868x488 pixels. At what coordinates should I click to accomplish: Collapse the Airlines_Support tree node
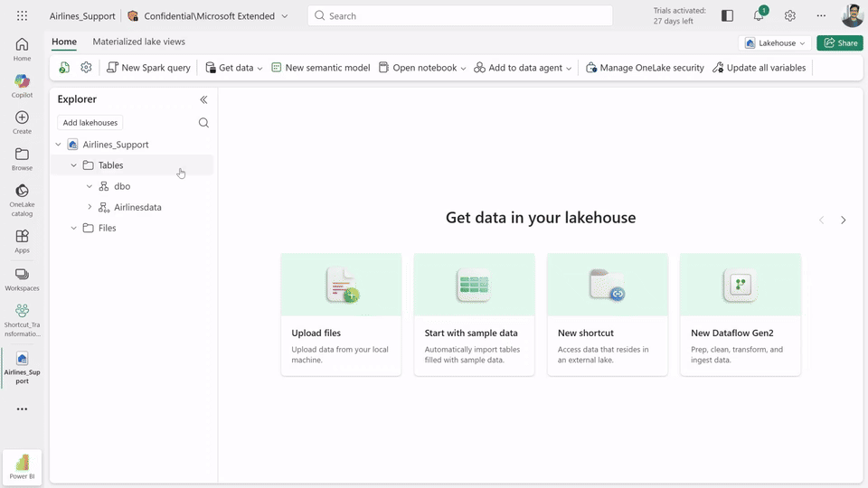(58, 145)
